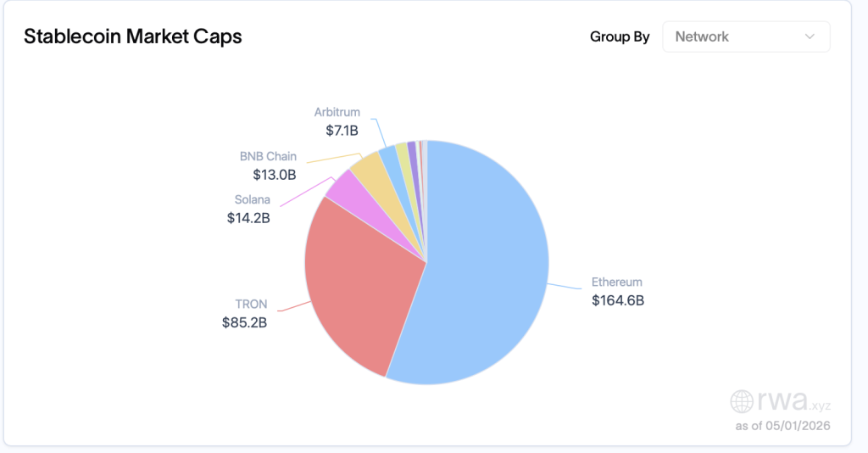Click the BNB Chain label
Viewport: 868px width, 453px height.
coord(268,156)
